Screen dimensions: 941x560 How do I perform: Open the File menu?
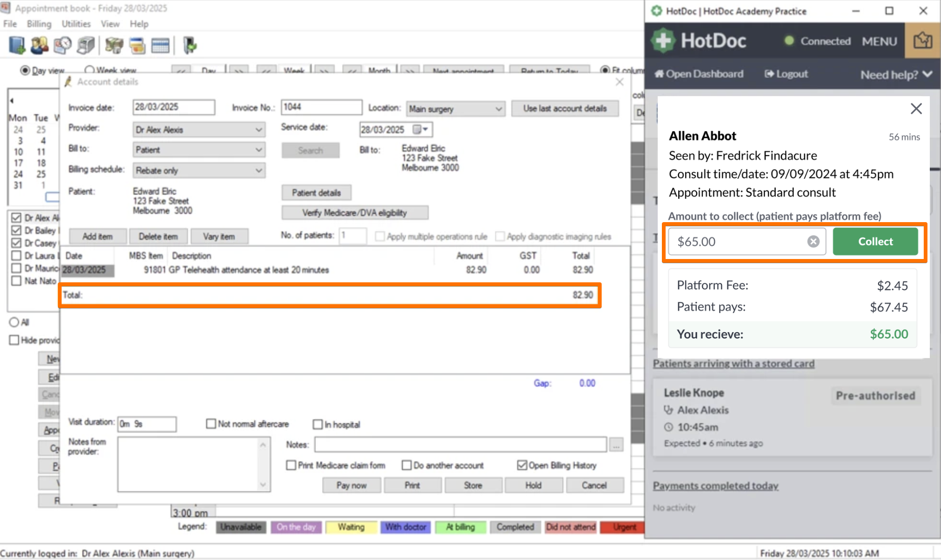10,24
